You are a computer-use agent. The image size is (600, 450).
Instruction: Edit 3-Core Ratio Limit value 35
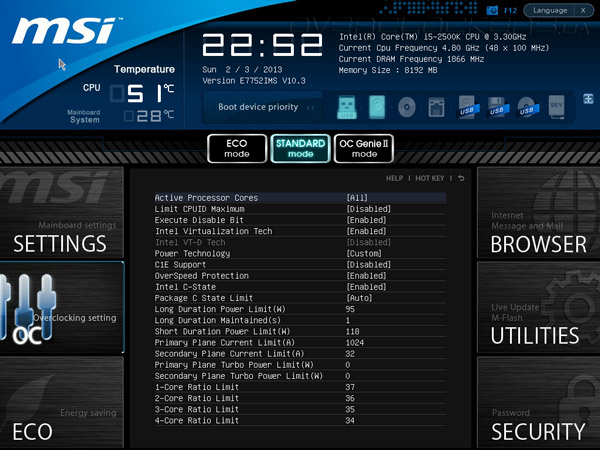[350, 409]
